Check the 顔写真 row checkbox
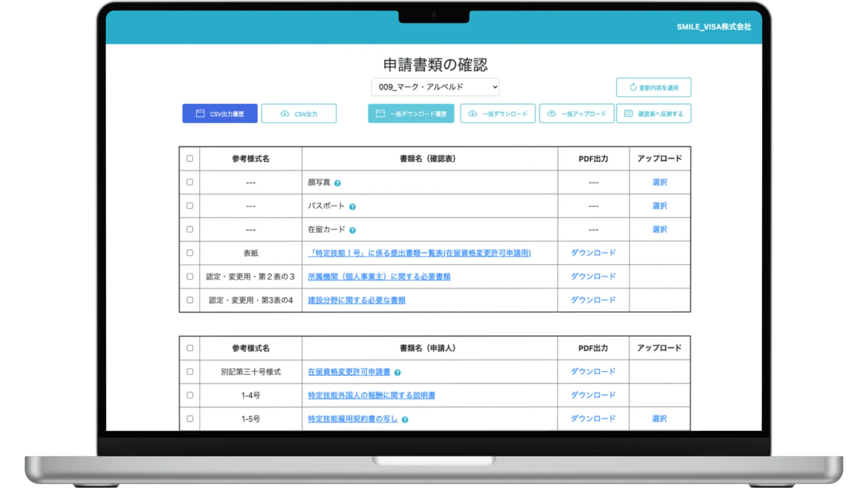The height and width of the screenshot is (488, 868). (x=189, y=182)
